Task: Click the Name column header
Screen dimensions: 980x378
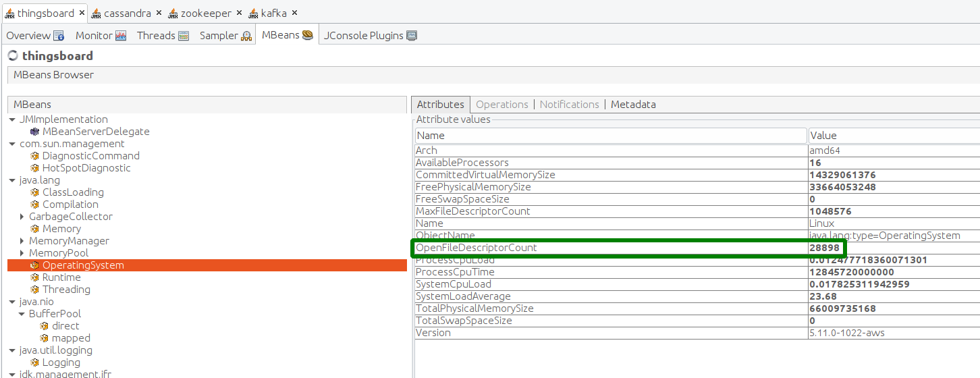Action: pos(610,136)
